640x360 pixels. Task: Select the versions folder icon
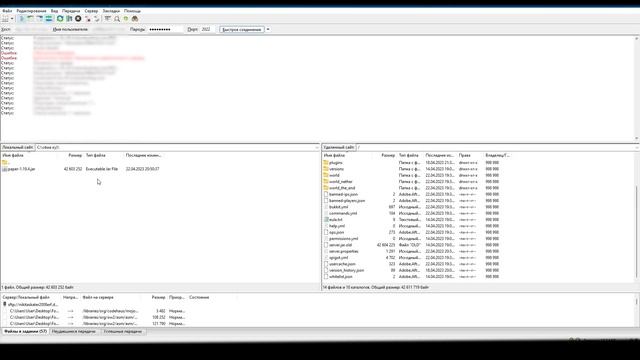(x=326, y=169)
